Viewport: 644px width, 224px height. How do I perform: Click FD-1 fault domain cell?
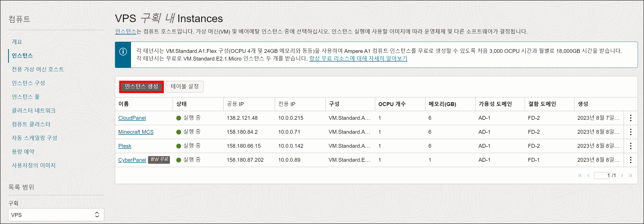coord(534,160)
